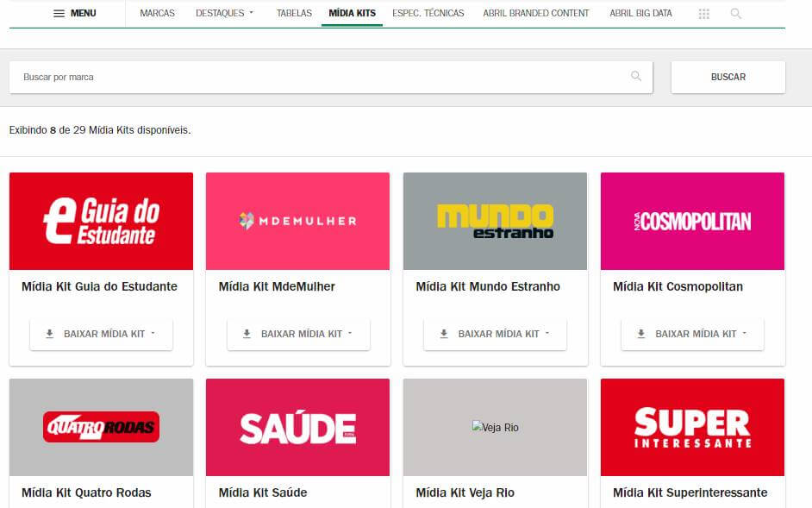The height and width of the screenshot is (508, 812).
Task: Click the BUSCAR button
Action: point(728,77)
